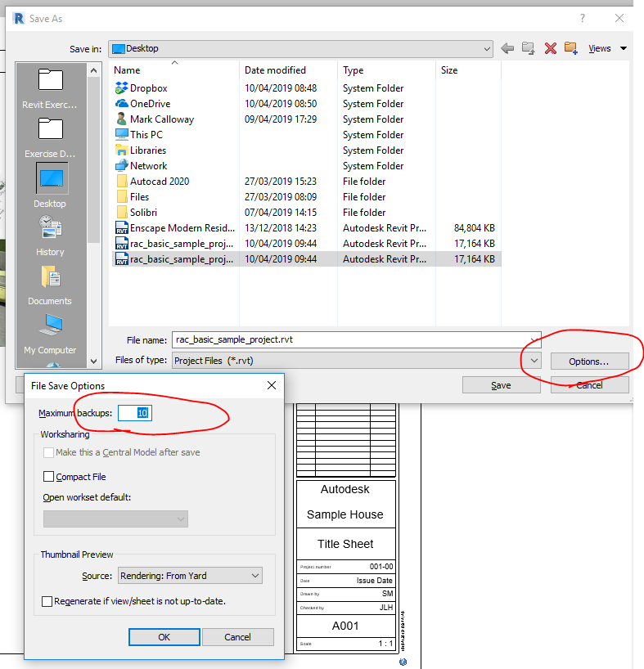The height and width of the screenshot is (669, 644).
Task: Select Network icon in file list
Action: (122, 165)
